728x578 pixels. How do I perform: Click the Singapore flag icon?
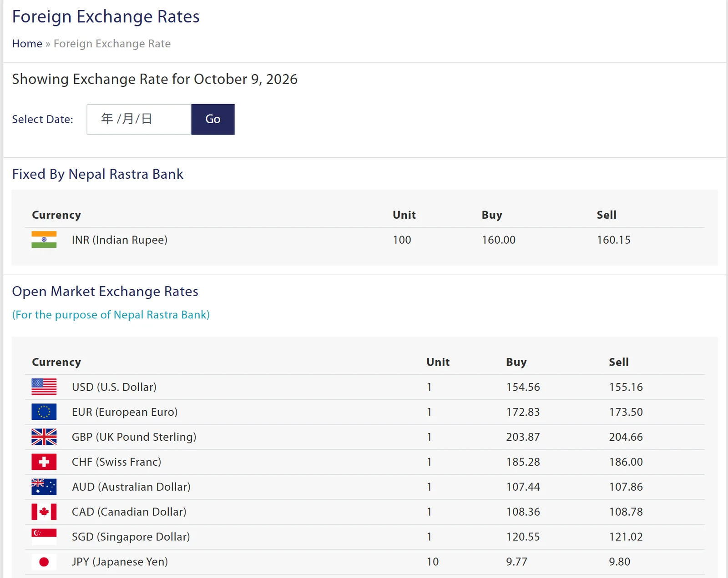pyautogui.click(x=44, y=537)
